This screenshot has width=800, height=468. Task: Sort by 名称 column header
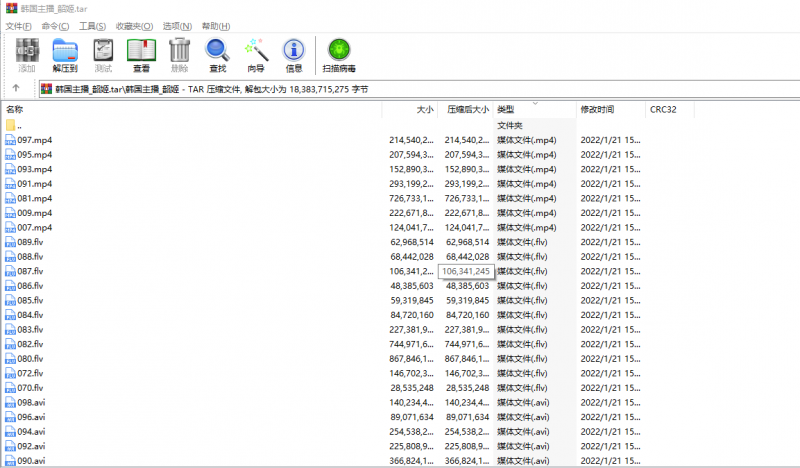[x=15, y=109]
